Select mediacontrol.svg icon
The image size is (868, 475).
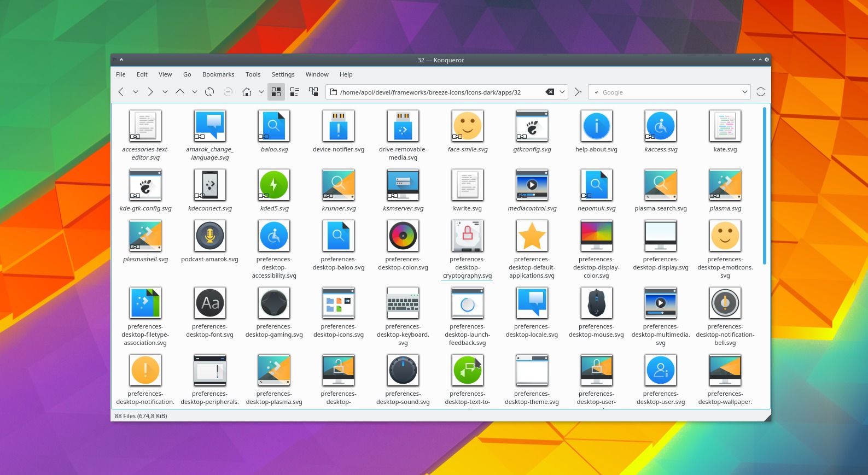pyautogui.click(x=532, y=184)
